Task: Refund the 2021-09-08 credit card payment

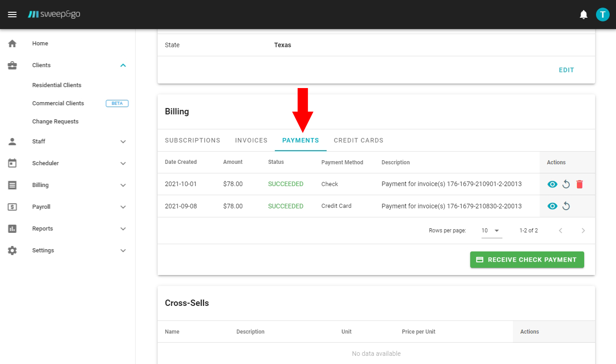Action: pyautogui.click(x=566, y=206)
